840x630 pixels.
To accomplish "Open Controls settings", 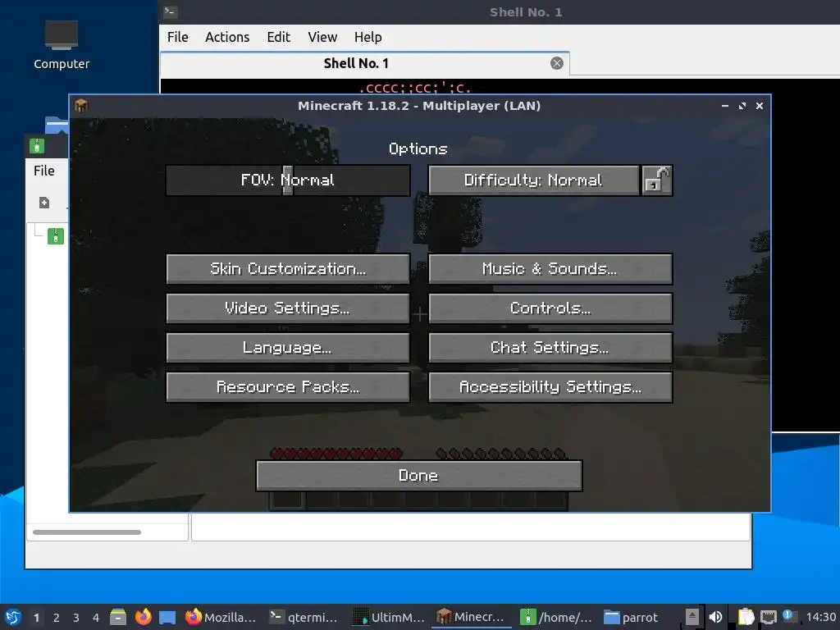I will [x=550, y=308].
